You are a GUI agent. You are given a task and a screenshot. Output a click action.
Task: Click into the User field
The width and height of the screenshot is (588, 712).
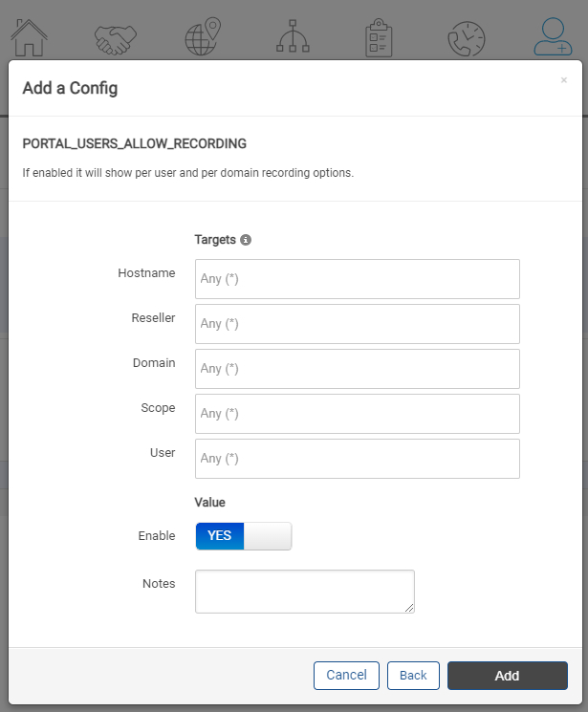coord(358,459)
